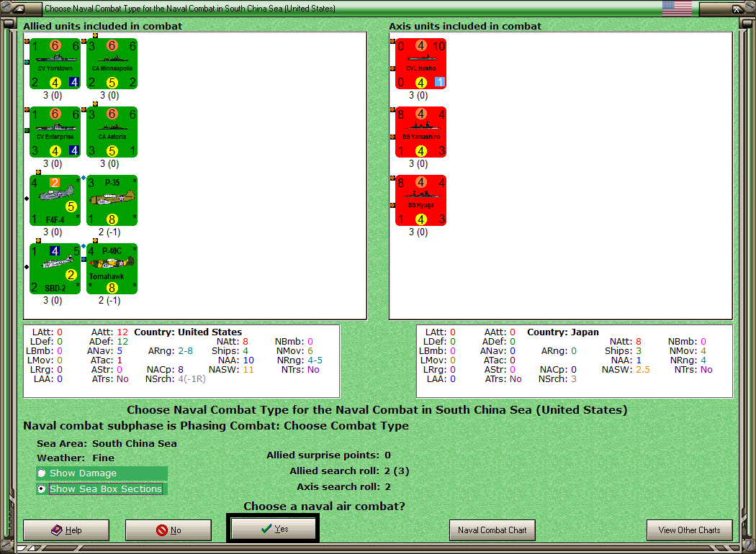Click Allied units included in combat heading
The width and height of the screenshot is (756, 554).
coord(103,26)
